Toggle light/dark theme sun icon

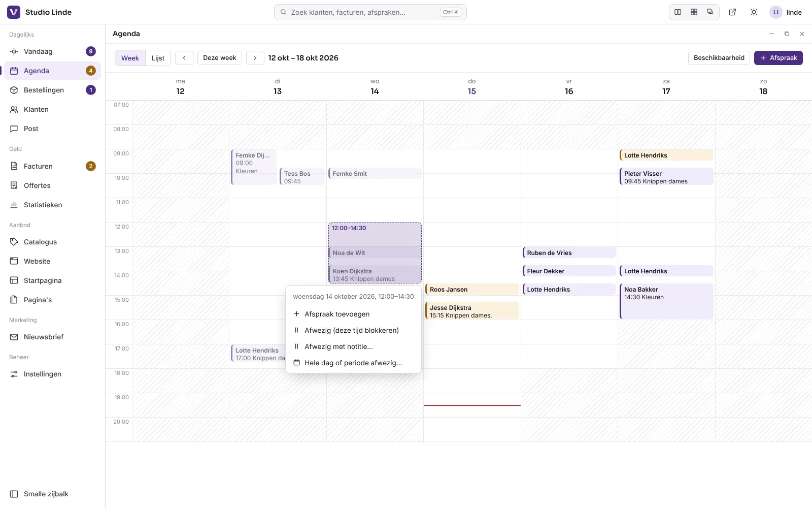[x=754, y=12]
